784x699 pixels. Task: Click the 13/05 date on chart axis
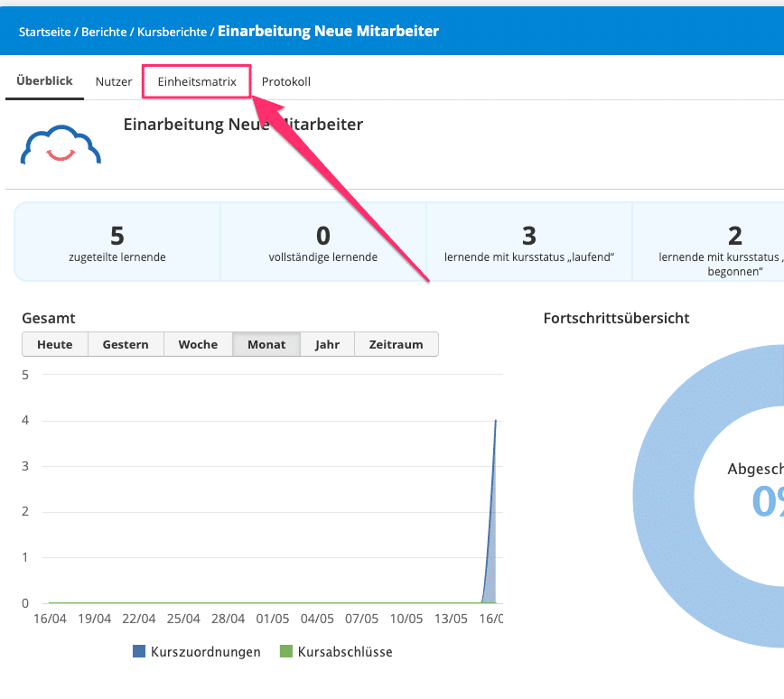tap(451, 619)
